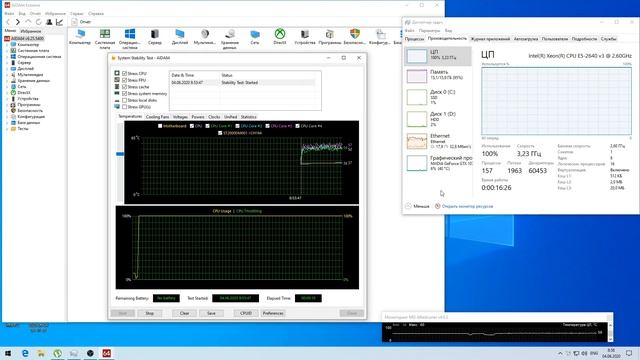Open the notification center tray icon
Screen dimensions: 640x360
[629, 353]
